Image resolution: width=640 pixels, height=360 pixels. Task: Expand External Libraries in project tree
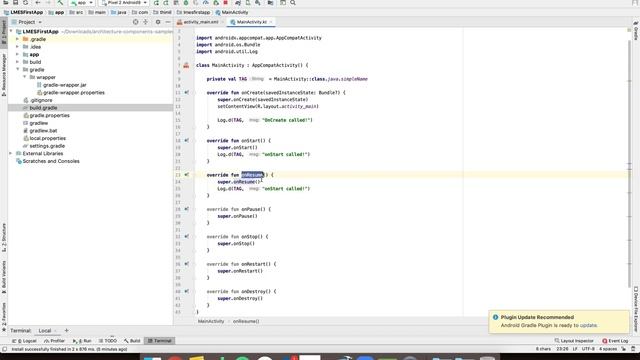(11, 153)
